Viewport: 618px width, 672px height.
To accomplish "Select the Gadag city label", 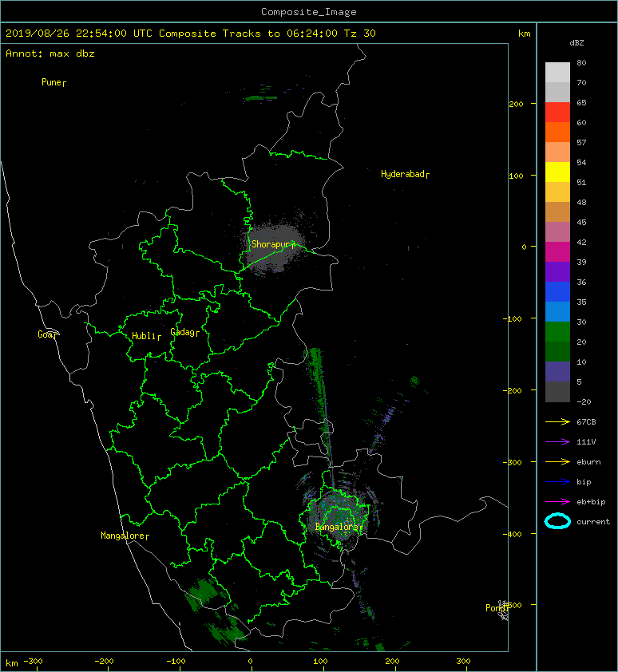I will pyautogui.click(x=185, y=332).
